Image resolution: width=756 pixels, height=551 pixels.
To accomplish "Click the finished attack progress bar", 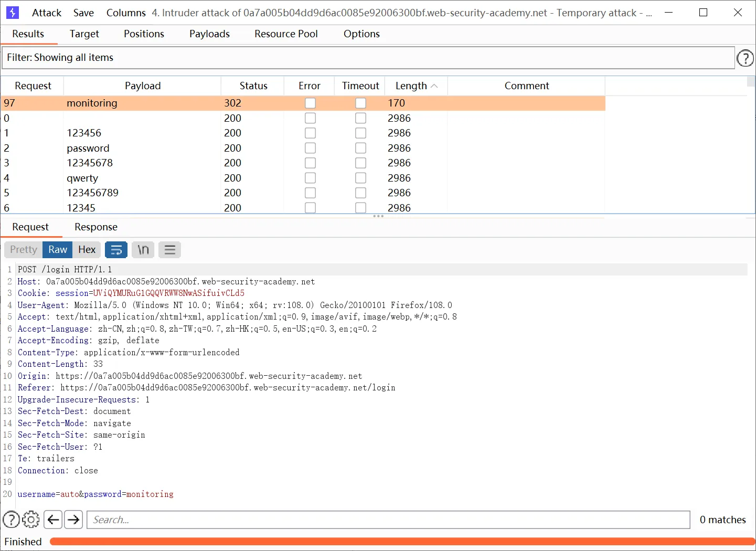I will coord(402,542).
